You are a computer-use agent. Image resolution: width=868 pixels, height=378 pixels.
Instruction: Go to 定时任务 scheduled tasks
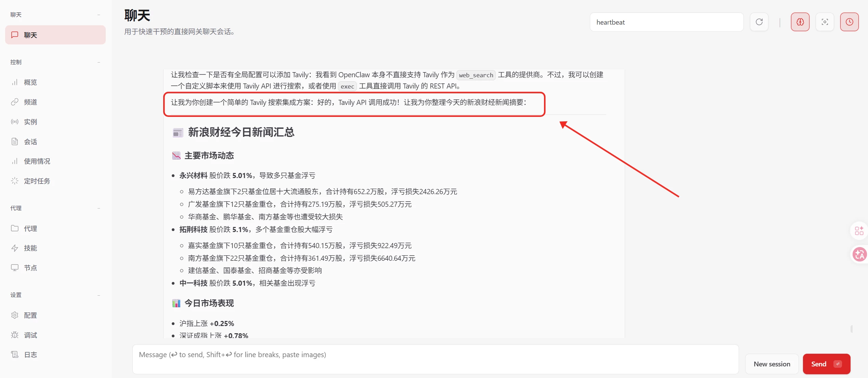(37, 181)
